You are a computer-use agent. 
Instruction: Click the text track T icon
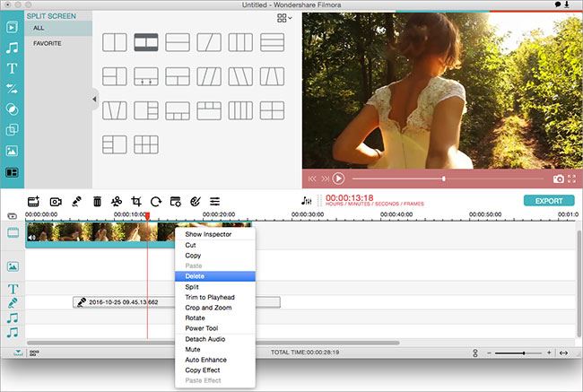pos(13,289)
